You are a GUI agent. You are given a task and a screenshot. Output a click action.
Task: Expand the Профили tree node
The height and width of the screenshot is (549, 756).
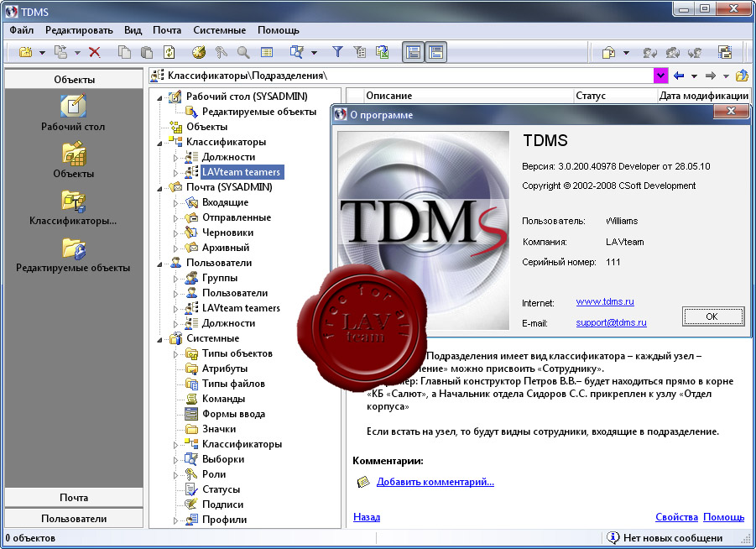[176, 520]
